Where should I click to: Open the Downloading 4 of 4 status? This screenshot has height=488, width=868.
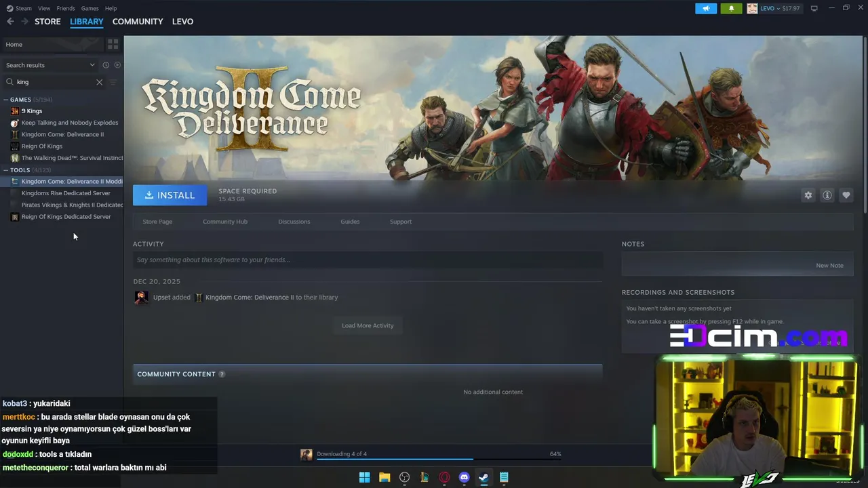click(x=342, y=454)
